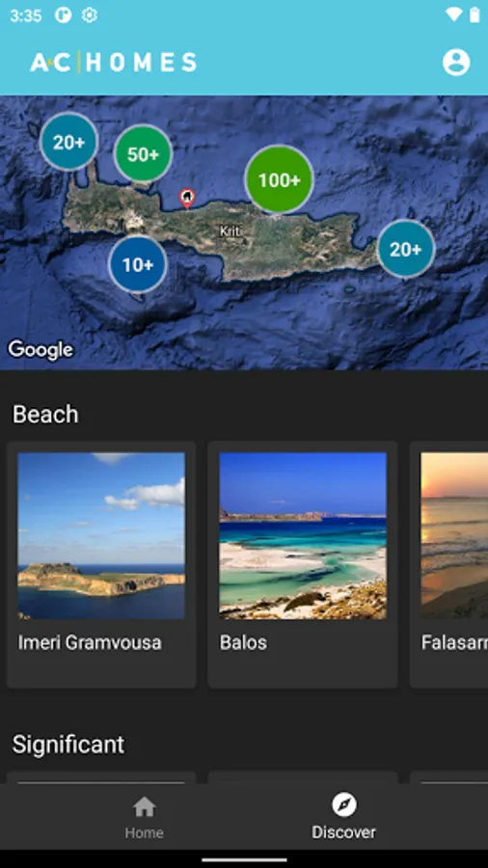The width and height of the screenshot is (488, 868).
Task: Tap the Balos card title
Action: [x=243, y=642]
